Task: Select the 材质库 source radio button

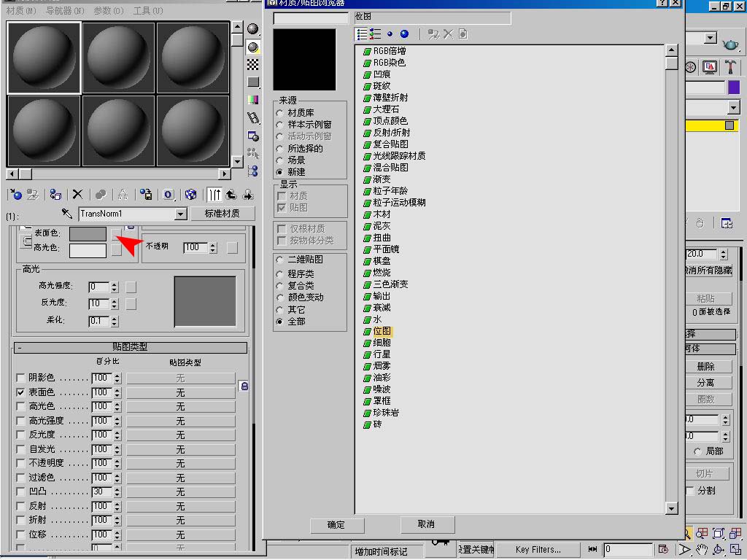Action: tap(279, 113)
